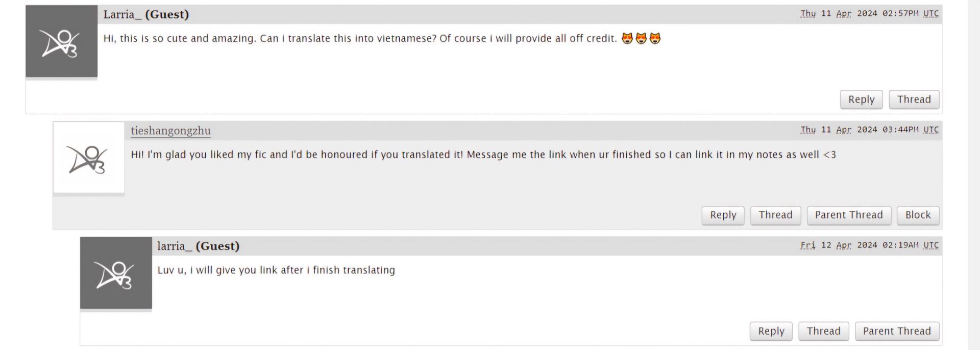Reply to larria_'s 'Luv u' comment
Viewport: 980px width, 350px height.
tap(771, 331)
